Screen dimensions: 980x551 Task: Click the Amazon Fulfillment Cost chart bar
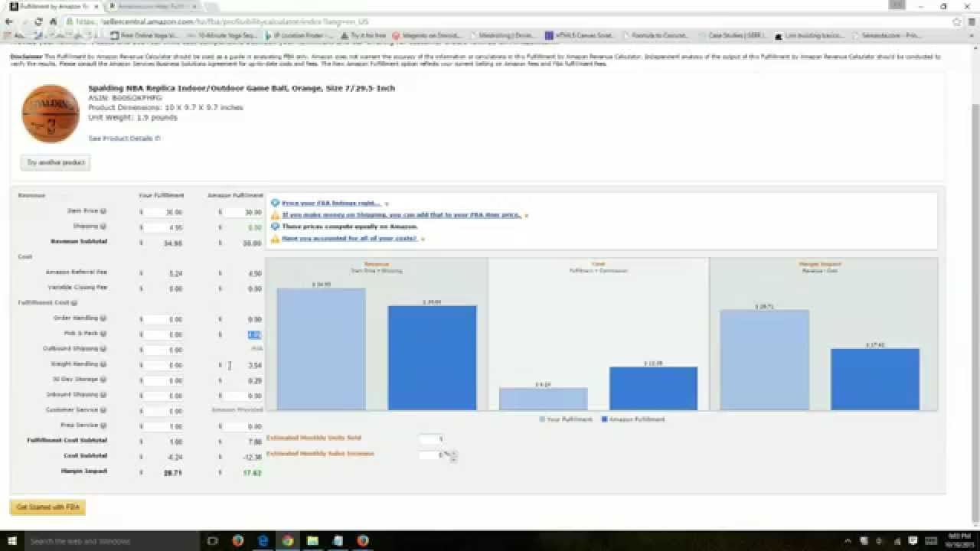pyautogui.click(x=653, y=388)
